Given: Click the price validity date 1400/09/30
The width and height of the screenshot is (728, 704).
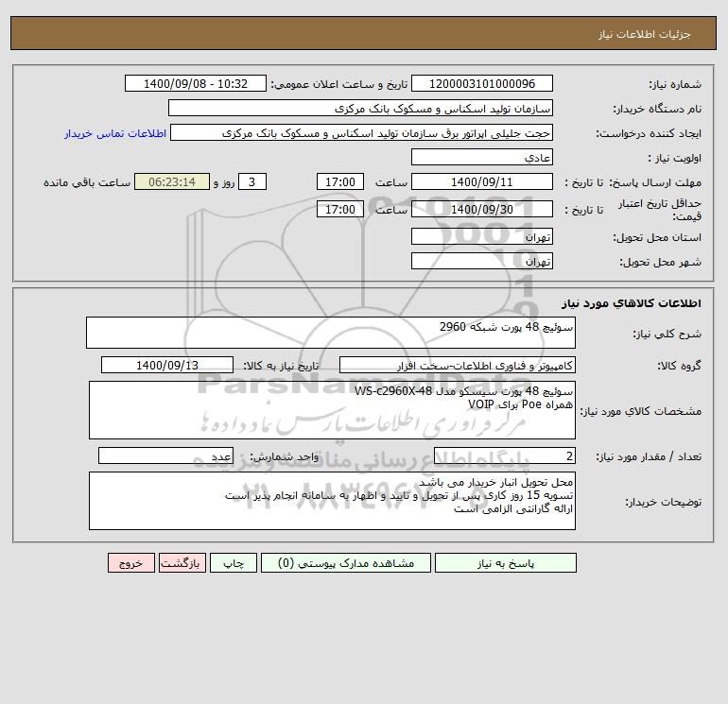Looking at the screenshot, I should tap(482, 209).
